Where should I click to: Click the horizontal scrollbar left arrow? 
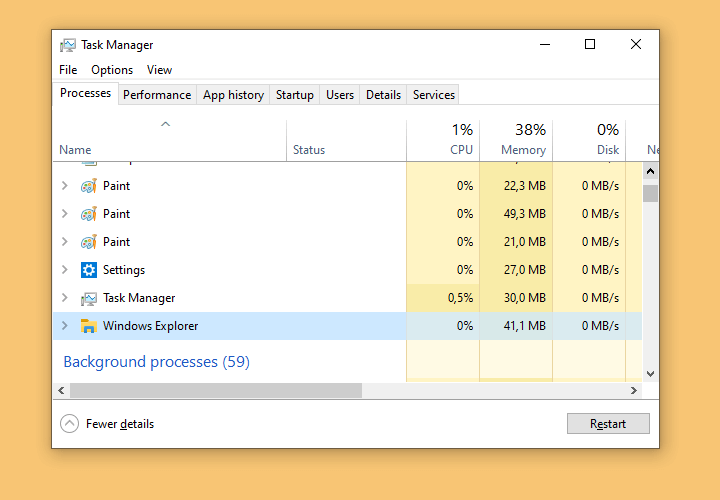coord(61,391)
